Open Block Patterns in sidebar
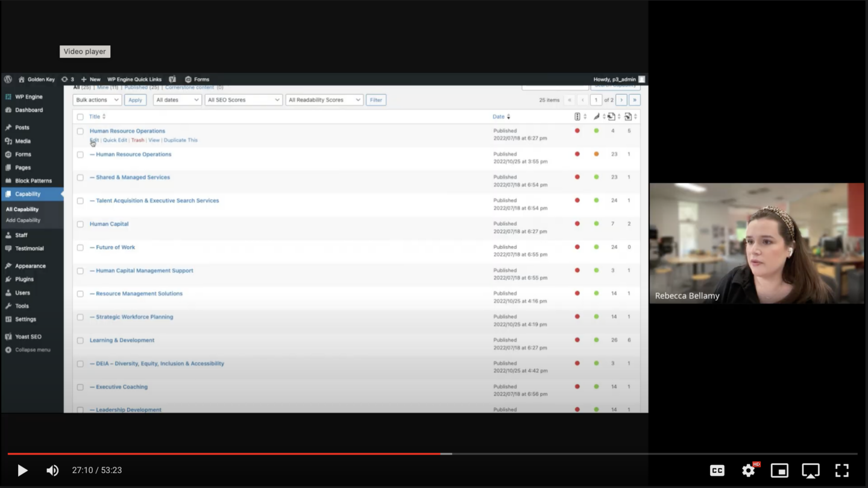Screen dimensions: 868x488 point(33,180)
